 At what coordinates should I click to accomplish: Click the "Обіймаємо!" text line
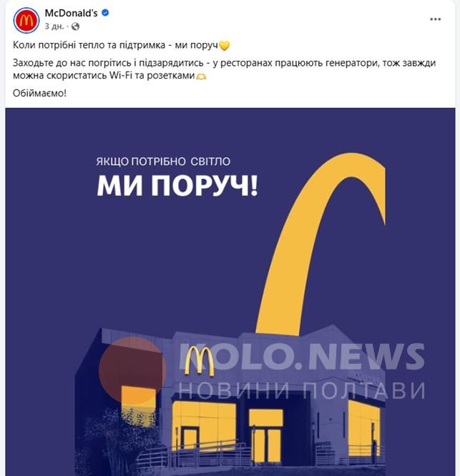[x=39, y=93]
